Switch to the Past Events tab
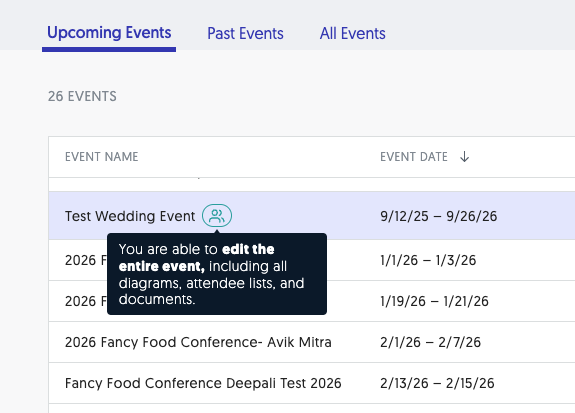The height and width of the screenshot is (413, 575). [x=245, y=33]
